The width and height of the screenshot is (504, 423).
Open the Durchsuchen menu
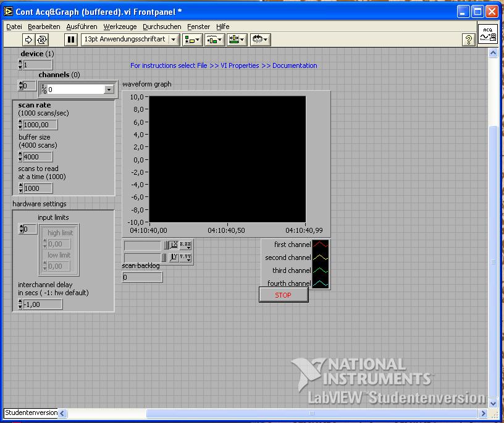click(162, 27)
